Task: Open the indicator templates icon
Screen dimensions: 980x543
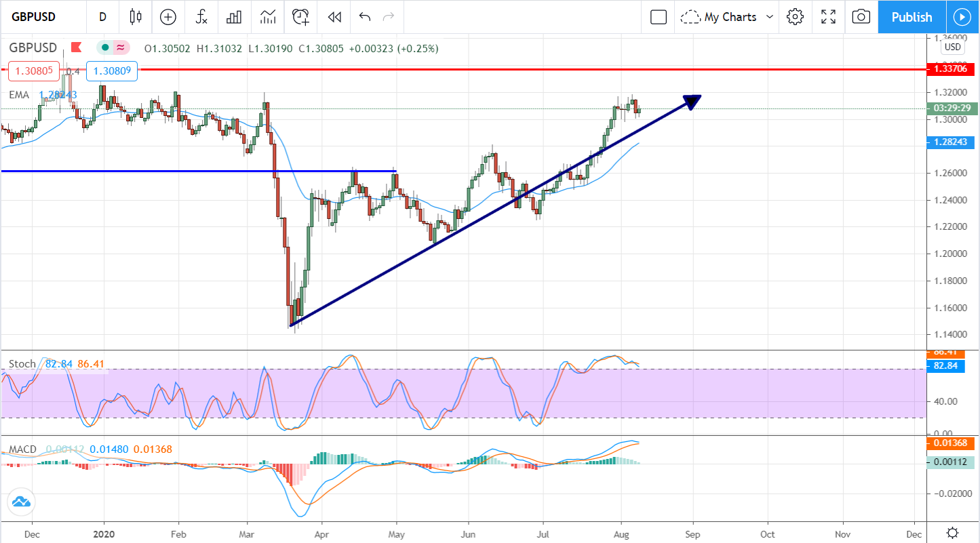Action: point(268,17)
